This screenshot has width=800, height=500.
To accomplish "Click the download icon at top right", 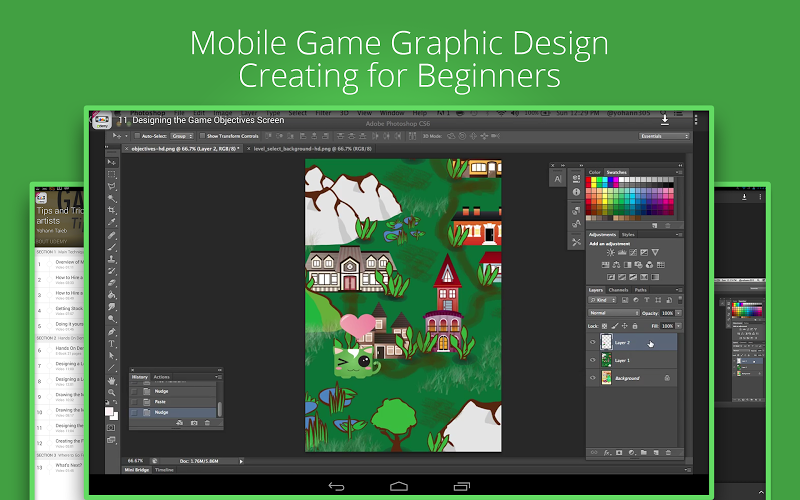I will coord(665,121).
